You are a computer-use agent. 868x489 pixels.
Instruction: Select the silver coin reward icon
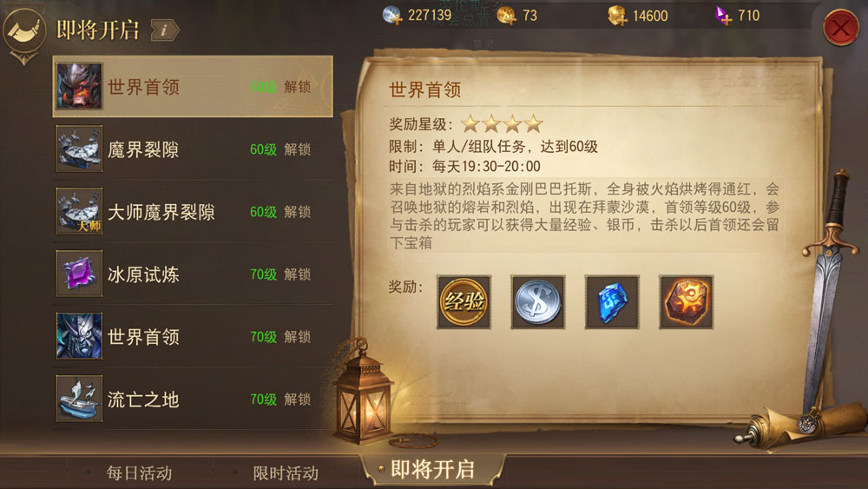[x=537, y=301]
